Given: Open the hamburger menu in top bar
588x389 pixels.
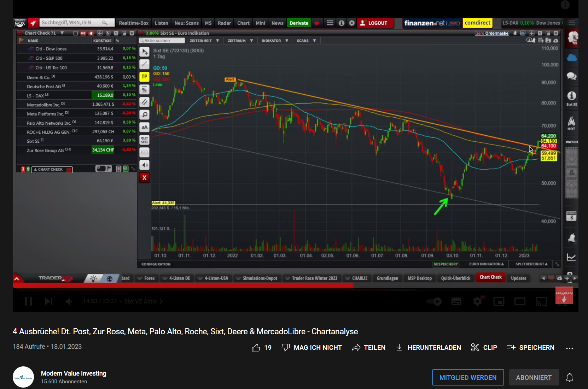Looking at the screenshot, I should click(x=330, y=23).
